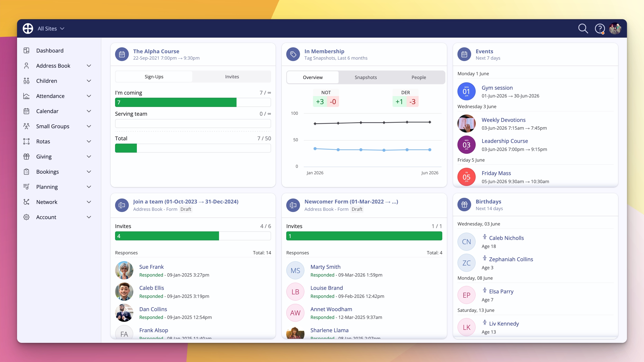This screenshot has width=644, height=362.
Task: Click the Join a team form icon
Action: 122,205
